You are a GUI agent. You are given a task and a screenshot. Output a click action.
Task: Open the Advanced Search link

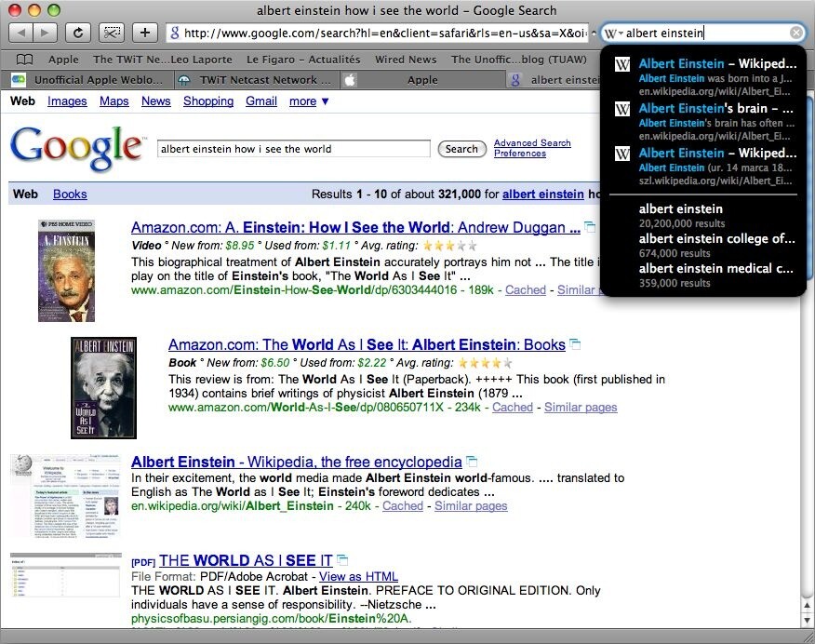(x=532, y=142)
